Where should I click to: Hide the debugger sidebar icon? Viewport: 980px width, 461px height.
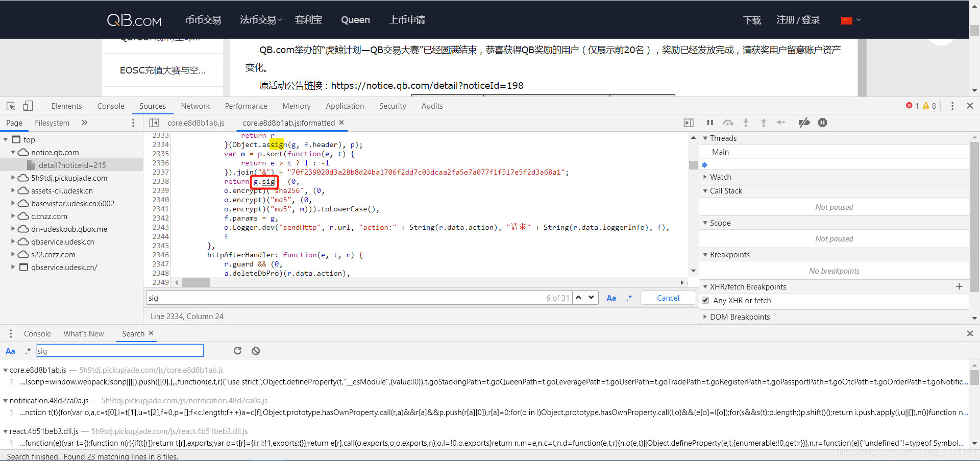(x=689, y=123)
